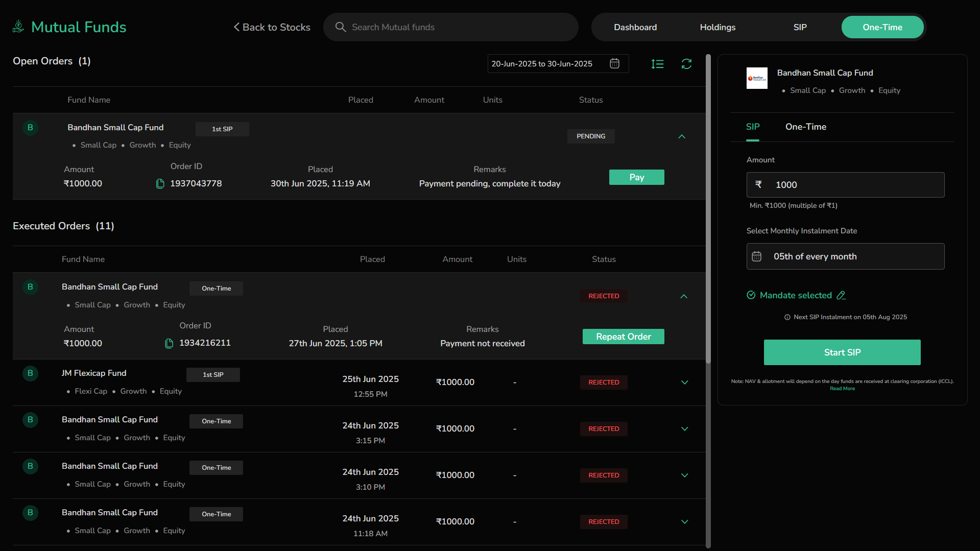Click the Bandhan fund logo thumbnail
The height and width of the screenshot is (551, 980).
(x=757, y=78)
